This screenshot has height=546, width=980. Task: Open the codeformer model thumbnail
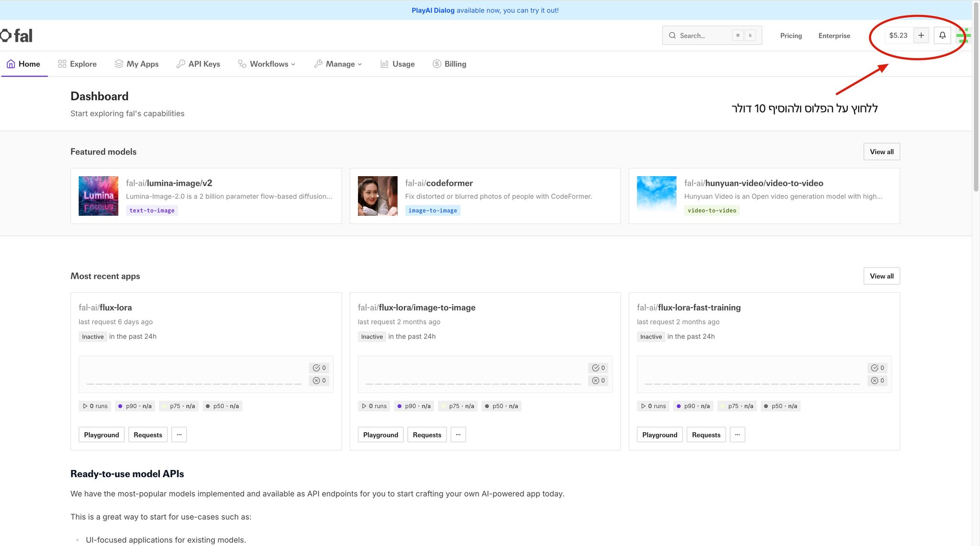click(x=378, y=196)
